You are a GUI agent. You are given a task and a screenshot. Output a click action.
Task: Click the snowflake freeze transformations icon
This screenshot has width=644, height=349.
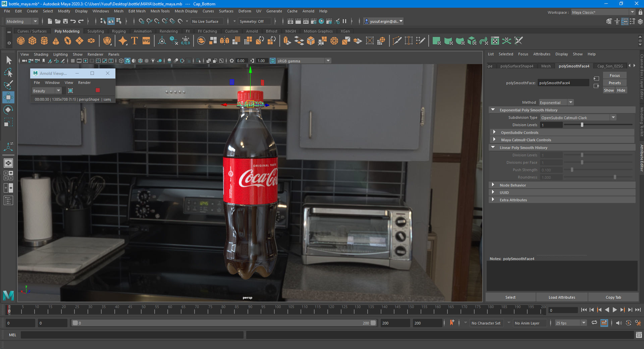click(x=185, y=41)
